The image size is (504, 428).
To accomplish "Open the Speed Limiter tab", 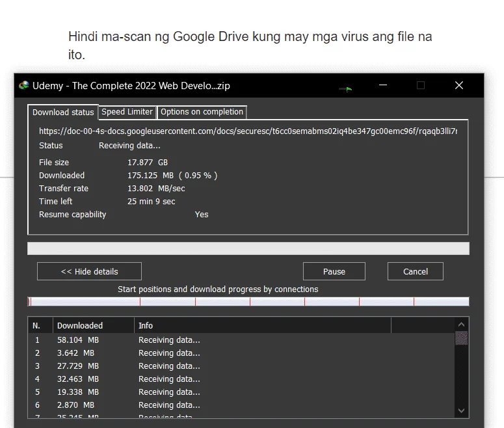I will coord(127,112).
